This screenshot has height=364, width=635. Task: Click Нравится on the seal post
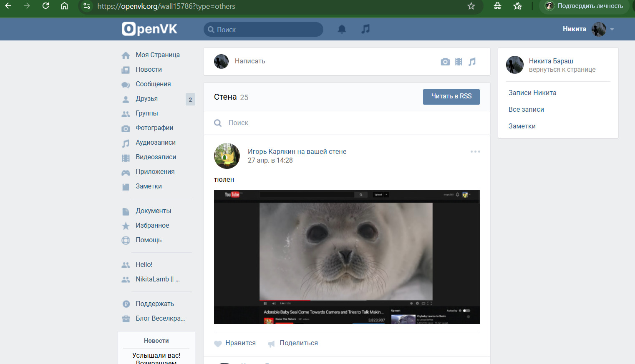pos(240,343)
